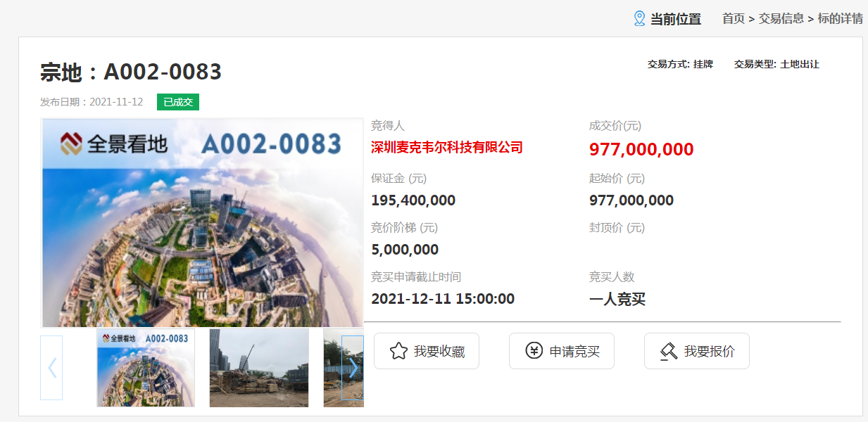Click the 全景看地 logo in the main image

[x=113, y=143]
